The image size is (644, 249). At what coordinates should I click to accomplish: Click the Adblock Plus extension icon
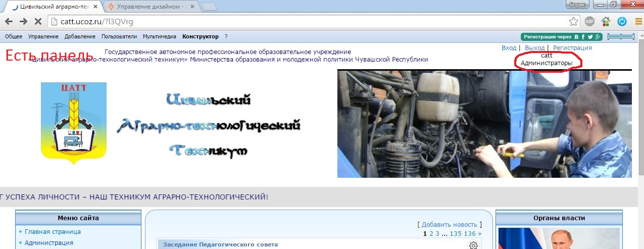589,22
